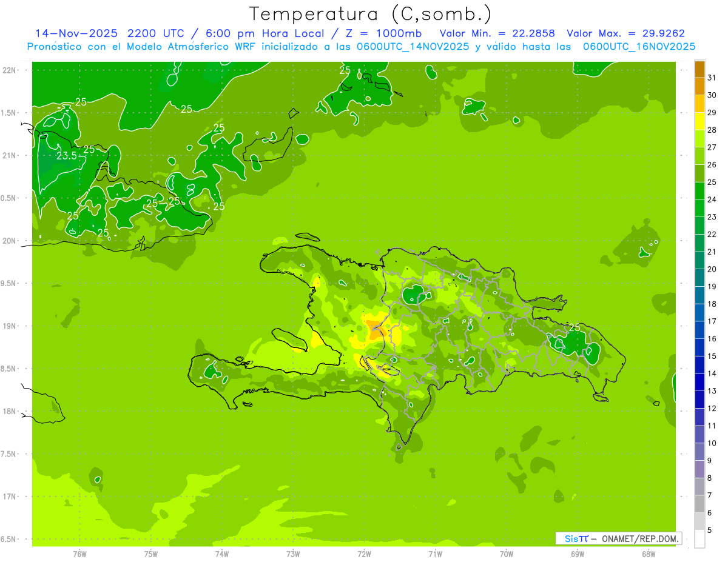Click the '70W' longitude label
This screenshot has height=562, width=728.
pyautogui.click(x=507, y=554)
